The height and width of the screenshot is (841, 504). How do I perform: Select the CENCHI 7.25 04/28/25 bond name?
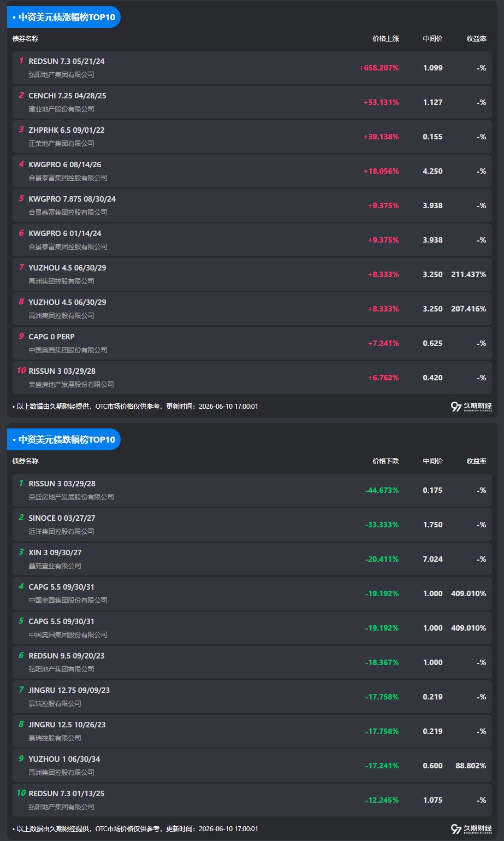[67, 96]
